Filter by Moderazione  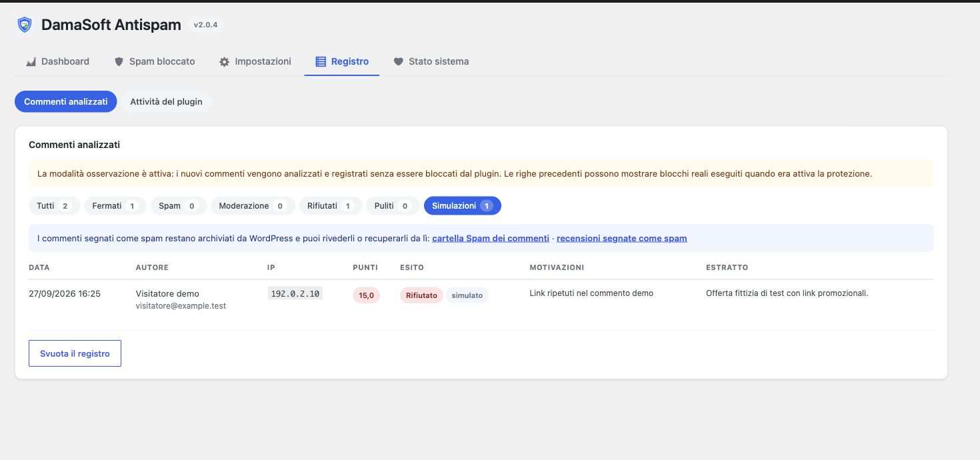253,206
